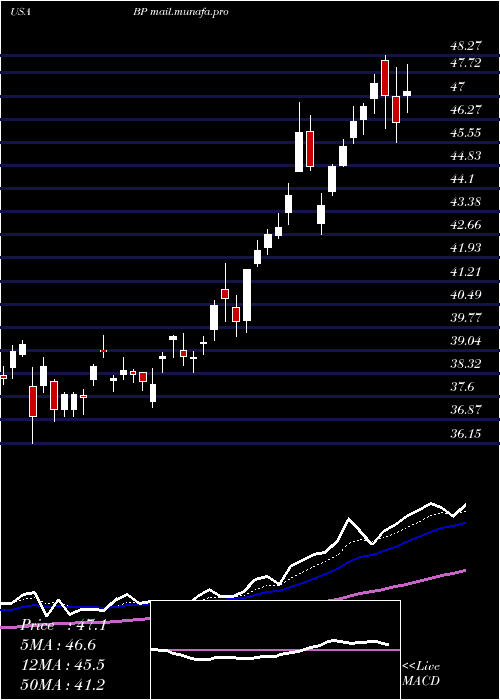Click the 38.32 price label
Viewport: 500px width, 700px height.
pyautogui.click(x=466, y=363)
